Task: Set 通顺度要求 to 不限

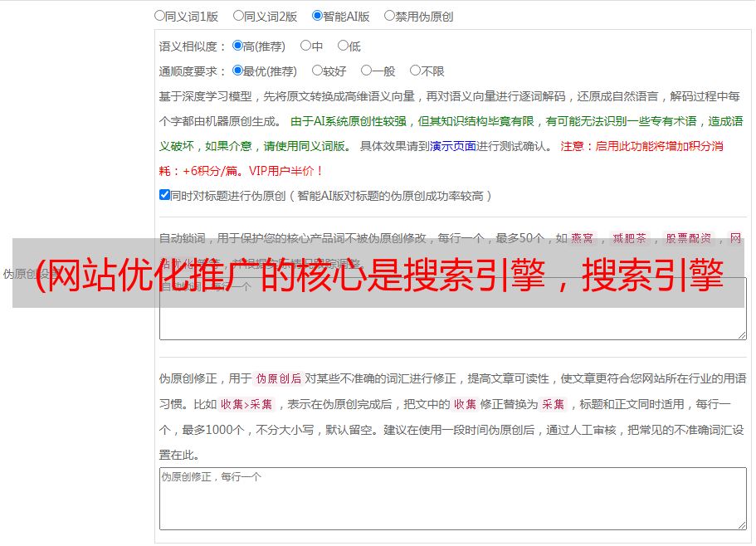Action: pos(415,71)
